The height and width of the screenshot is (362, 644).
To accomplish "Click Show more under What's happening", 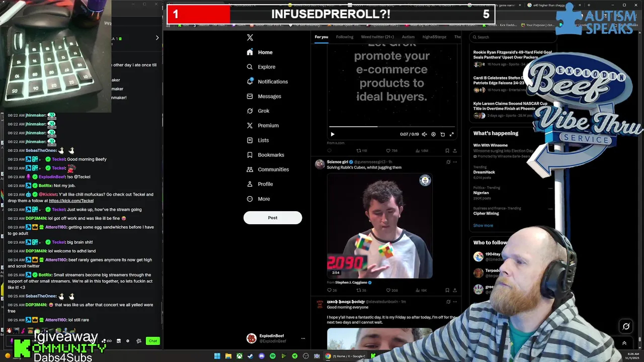I will 483,225.
